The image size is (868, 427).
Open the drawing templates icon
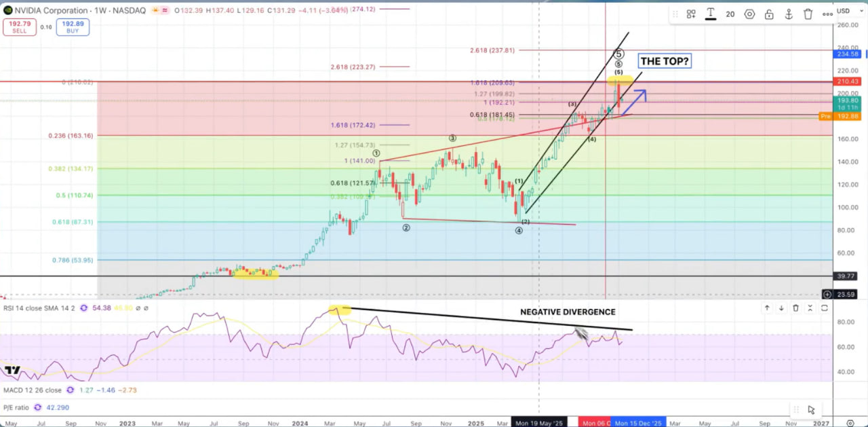691,14
